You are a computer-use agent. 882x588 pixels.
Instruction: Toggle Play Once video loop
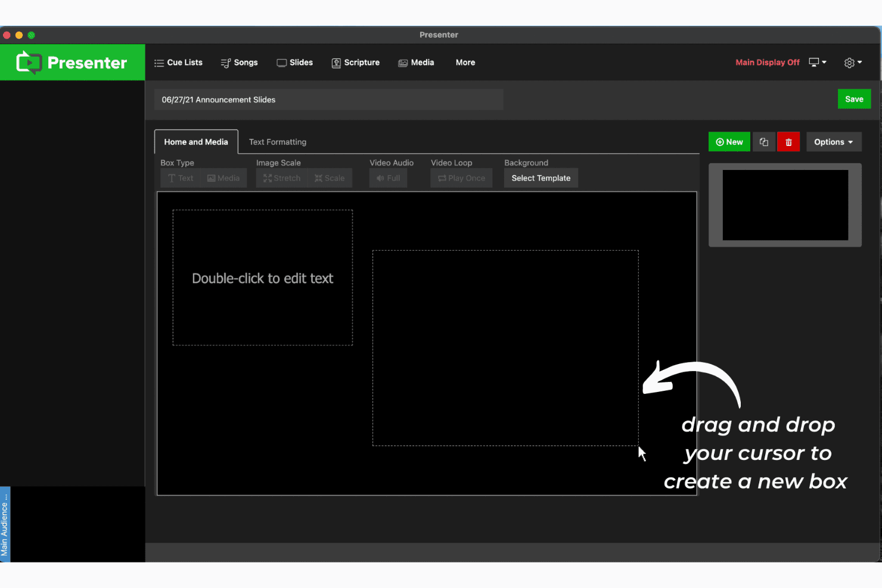pyautogui.click(x=462, y=178)
